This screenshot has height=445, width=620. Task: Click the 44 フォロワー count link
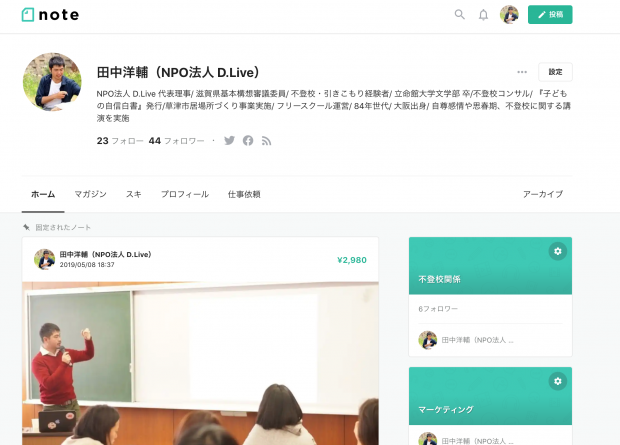pos(176,141)
